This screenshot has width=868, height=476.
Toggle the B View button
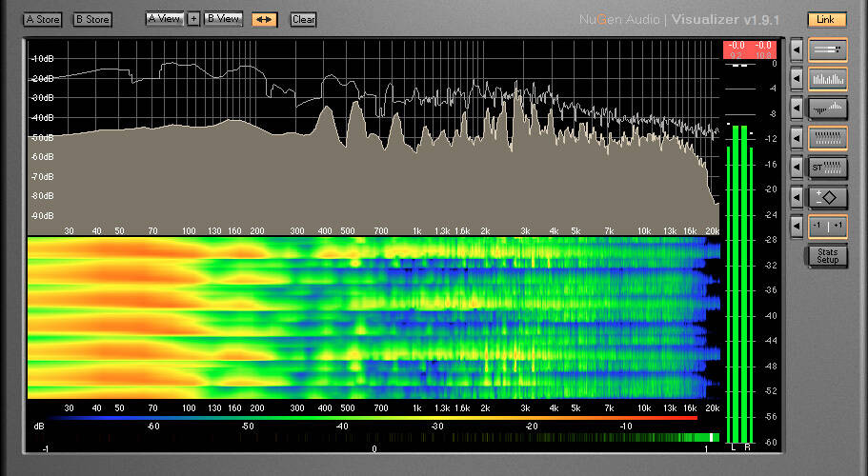point(224,19)
